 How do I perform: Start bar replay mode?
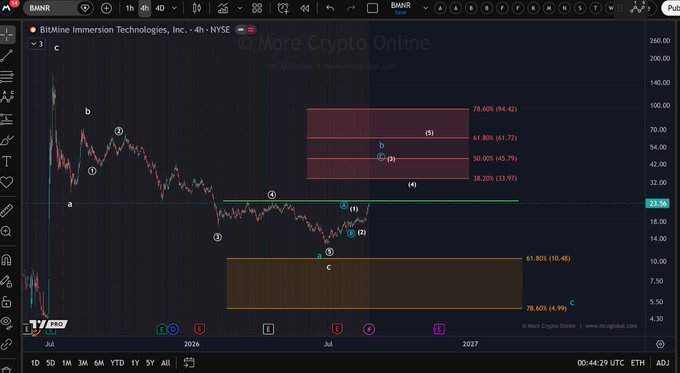[305, 8]
